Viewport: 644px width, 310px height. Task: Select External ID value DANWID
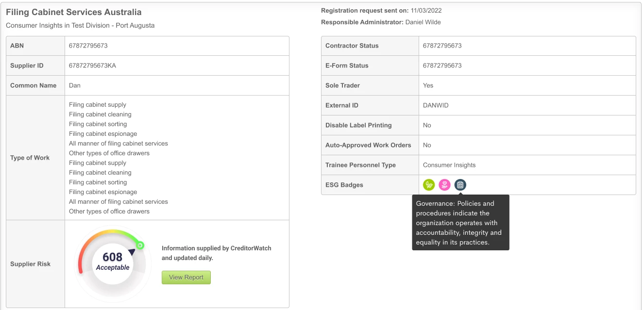436,105
